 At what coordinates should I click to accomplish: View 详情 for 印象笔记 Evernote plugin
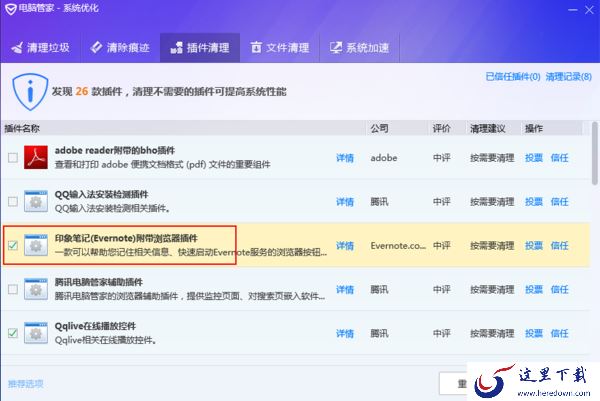pyautogui.click(x=345, y=246)
